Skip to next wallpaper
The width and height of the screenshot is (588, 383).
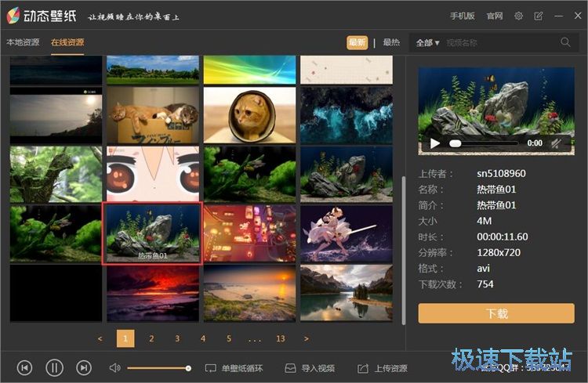click(84, 367)
